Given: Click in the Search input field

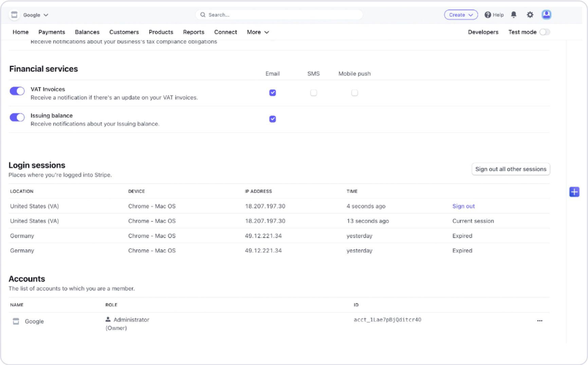Looking at the screenshot, I should tap(279, 15).
